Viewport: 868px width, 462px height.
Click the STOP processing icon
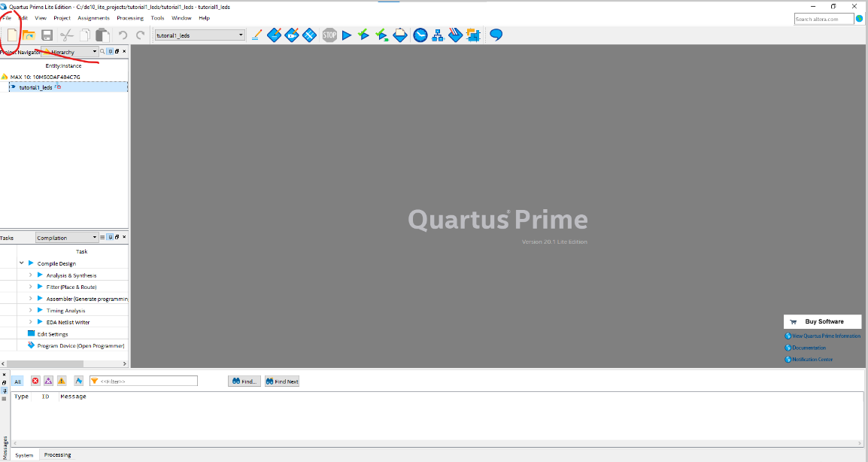329,35
